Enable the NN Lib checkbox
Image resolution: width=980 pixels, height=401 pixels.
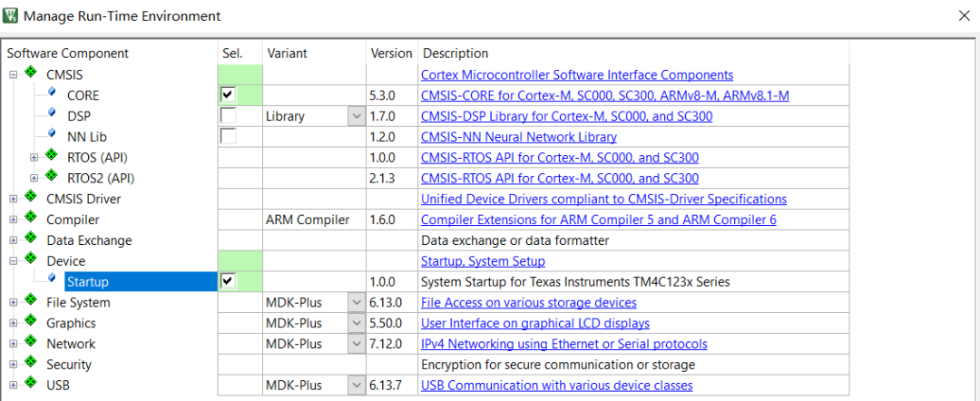point(228,136)
